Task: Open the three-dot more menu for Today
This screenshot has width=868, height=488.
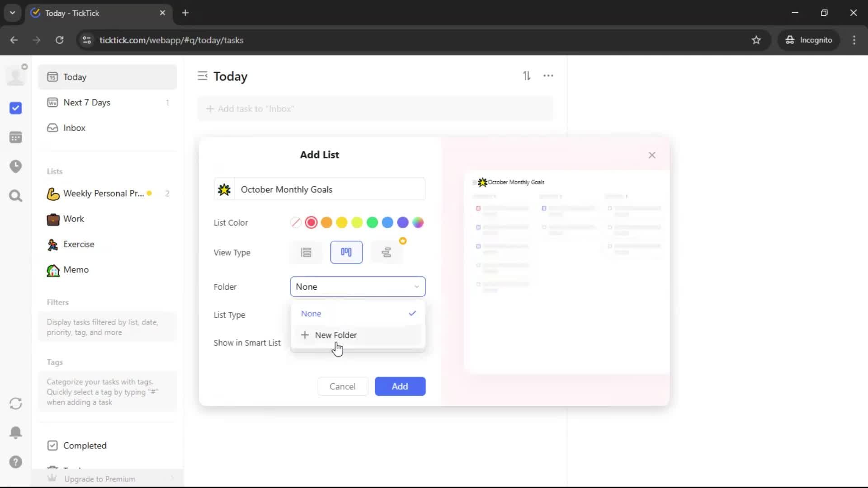Action: [548, 76]
